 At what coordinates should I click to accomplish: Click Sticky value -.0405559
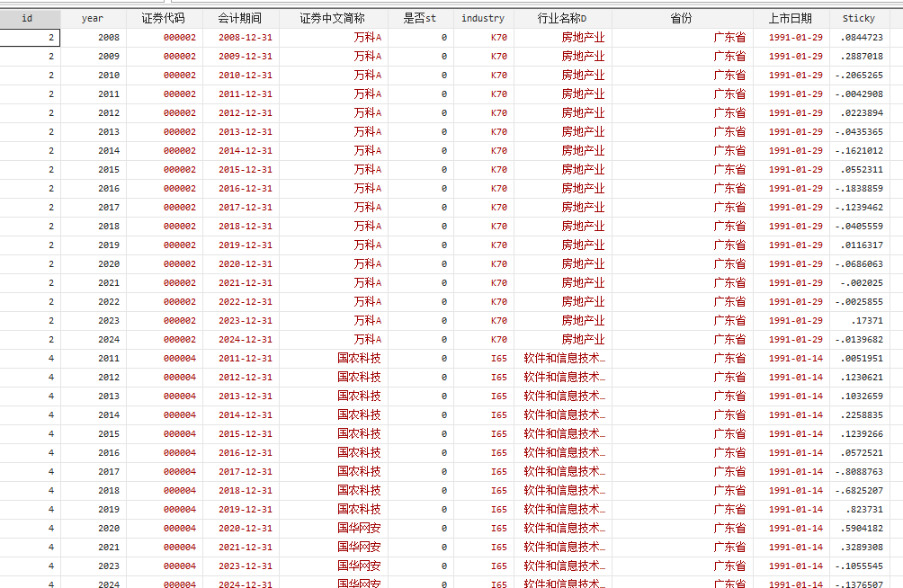pos(859,227)
